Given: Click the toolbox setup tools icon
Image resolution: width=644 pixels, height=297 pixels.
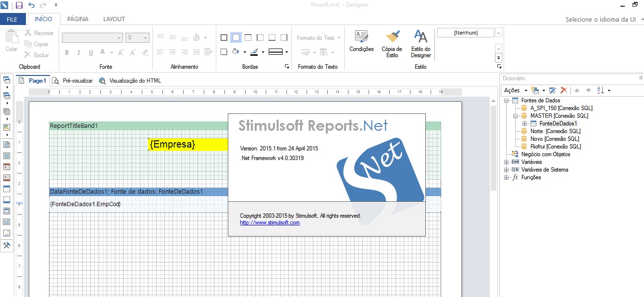Looking at the screenshot, I should 7,246.
